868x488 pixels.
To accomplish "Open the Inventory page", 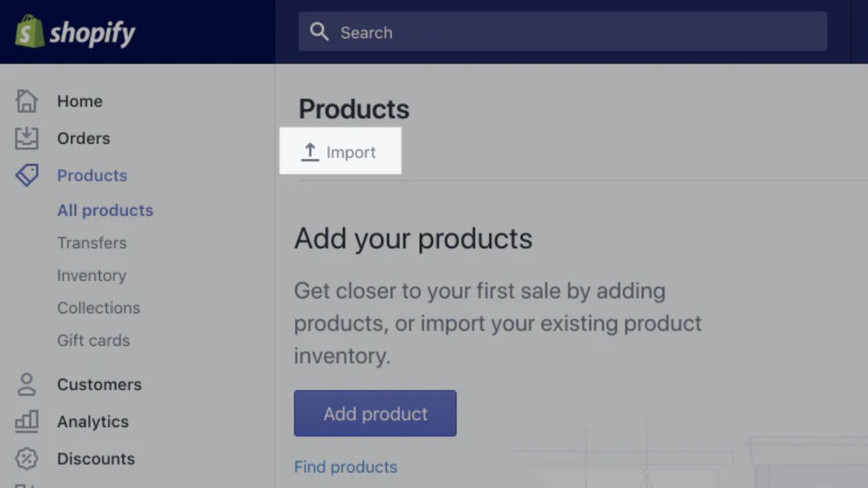I will click(x=92, y=275).
